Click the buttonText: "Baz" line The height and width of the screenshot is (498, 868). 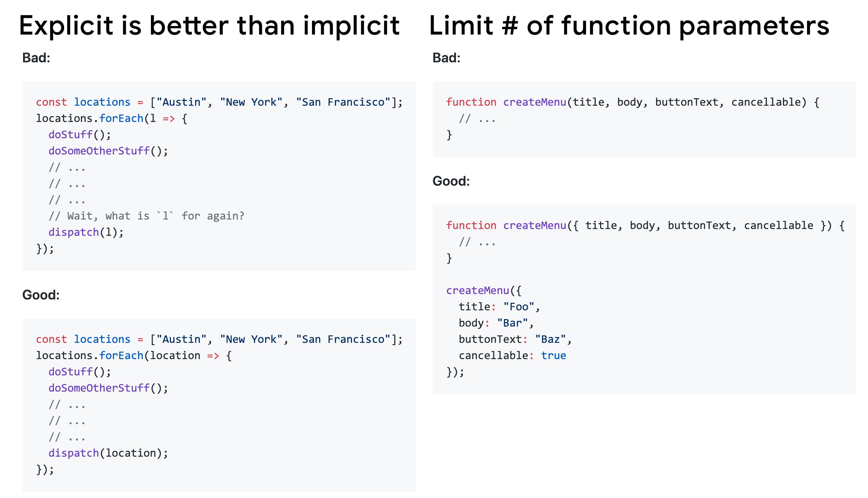(515, 339)
